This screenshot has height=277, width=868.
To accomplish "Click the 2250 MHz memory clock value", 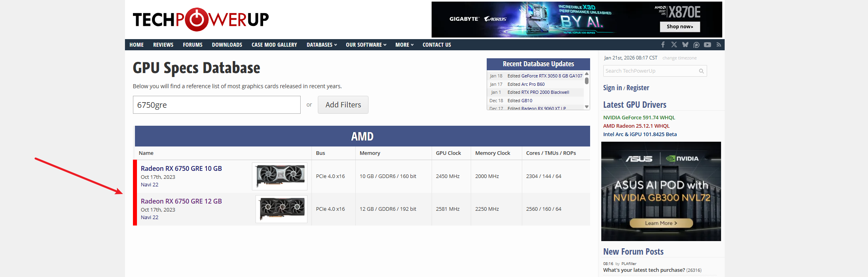I will 487,209.
